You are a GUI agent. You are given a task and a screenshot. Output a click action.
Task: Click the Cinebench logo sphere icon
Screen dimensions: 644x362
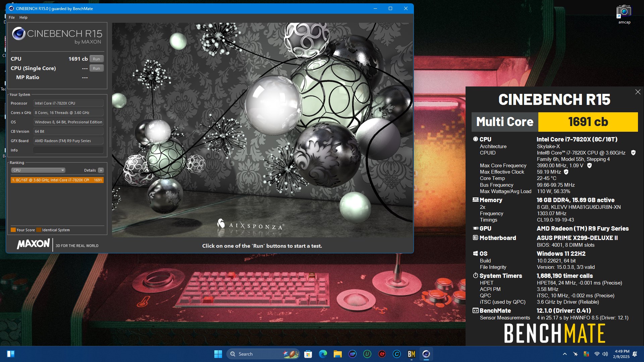tap(19, 34)
